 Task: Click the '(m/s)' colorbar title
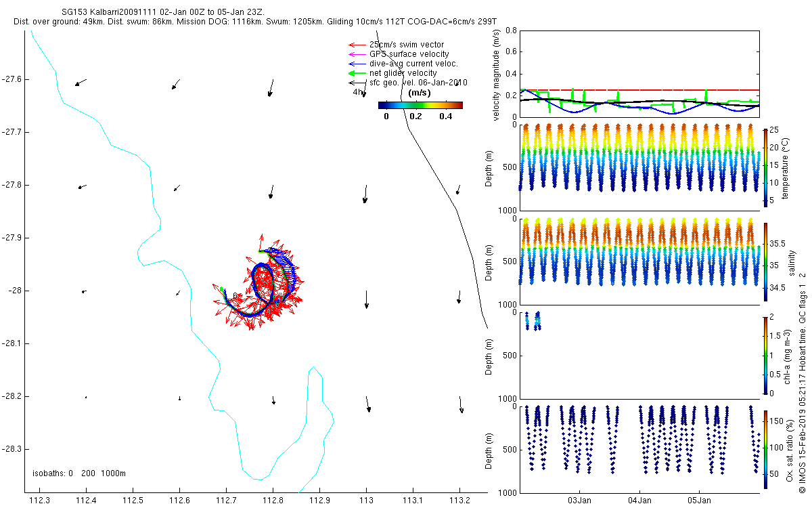pyautogui.click(x=420, y=93)
